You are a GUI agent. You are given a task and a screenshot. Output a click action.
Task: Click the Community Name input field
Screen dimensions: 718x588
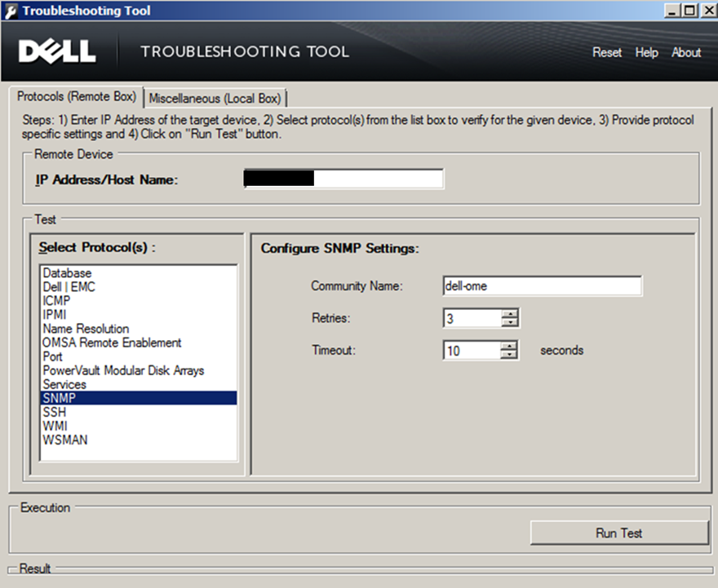tap(542, 285)
